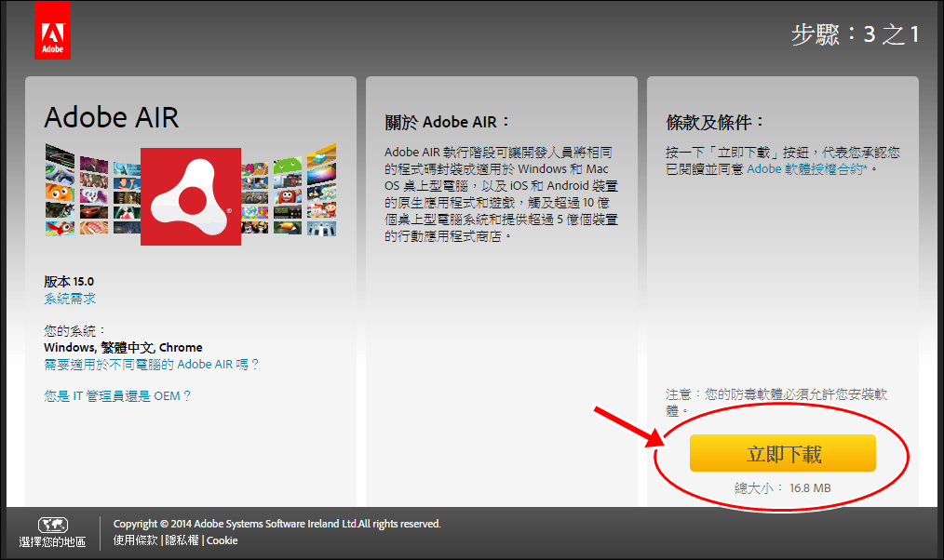This screenshot has height=560, width=944.
Task: Open the 使用條款 terms link in footer
Action: (136, 540)
